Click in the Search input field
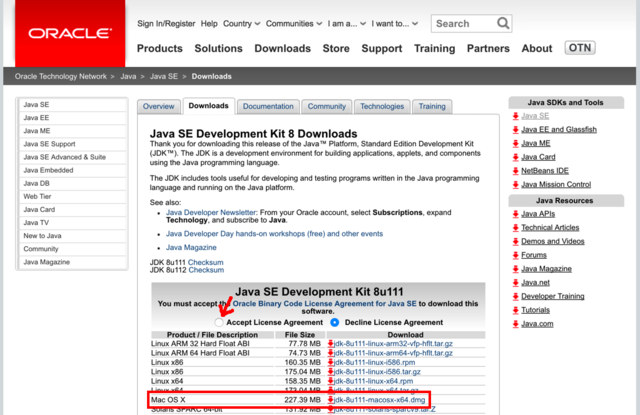This screenshot has height=415, width=640. (465, 24)
